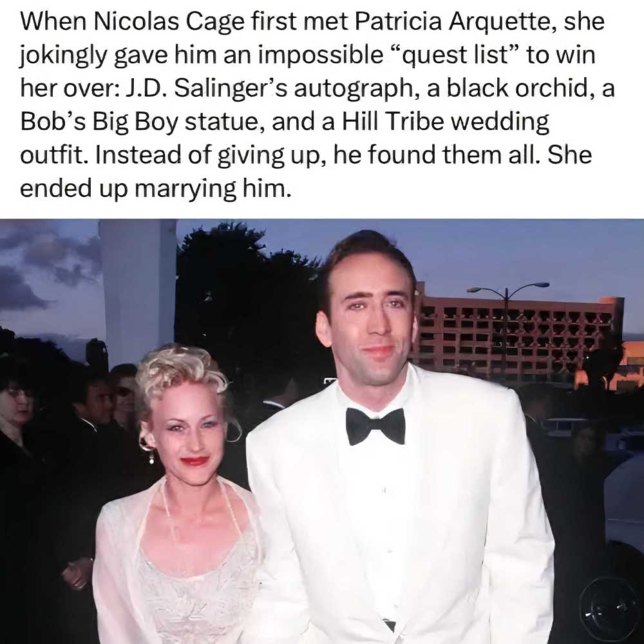Click the photo of the couple

[x=322, y=431]
